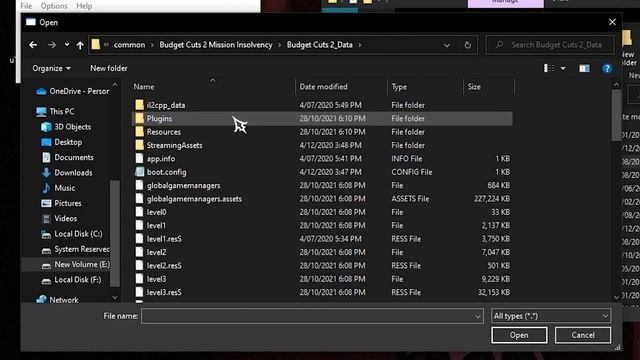Image resolution: width=640 pixels, height=360 pixels.
Task: Select Budget Cuts 2_Data breadcrumb
Action: pyautogui.click(x=320, y=45)
